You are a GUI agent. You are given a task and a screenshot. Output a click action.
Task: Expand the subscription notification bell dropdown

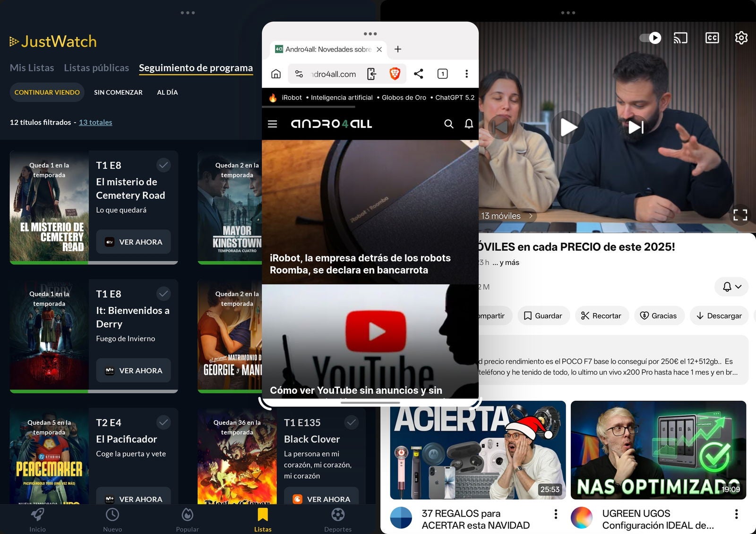point(731,287)
